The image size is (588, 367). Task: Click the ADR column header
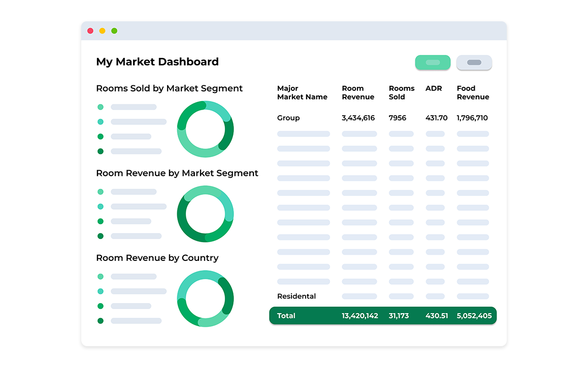[434, 88]
